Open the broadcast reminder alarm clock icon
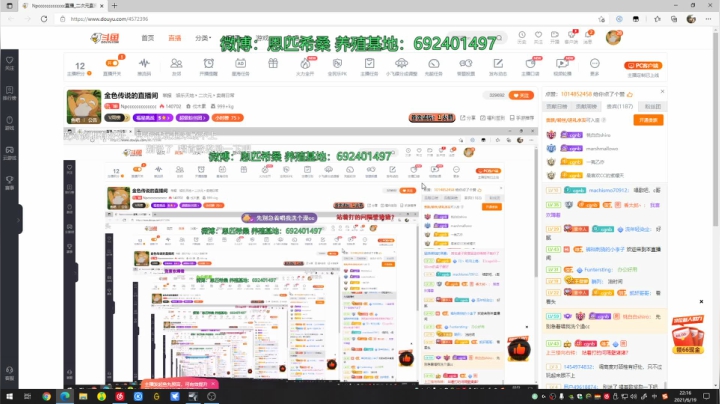The height and width of the screenshot is (404, 720). coord(208,63)
